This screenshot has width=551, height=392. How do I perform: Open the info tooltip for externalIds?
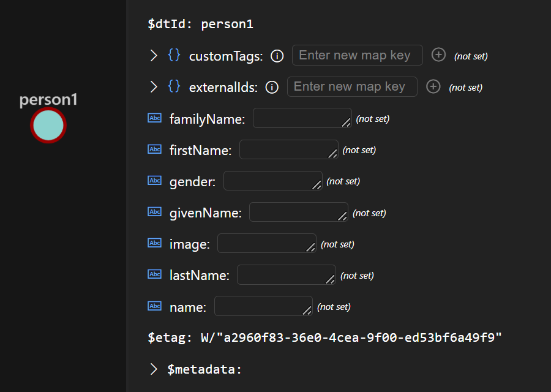[271, 87]
